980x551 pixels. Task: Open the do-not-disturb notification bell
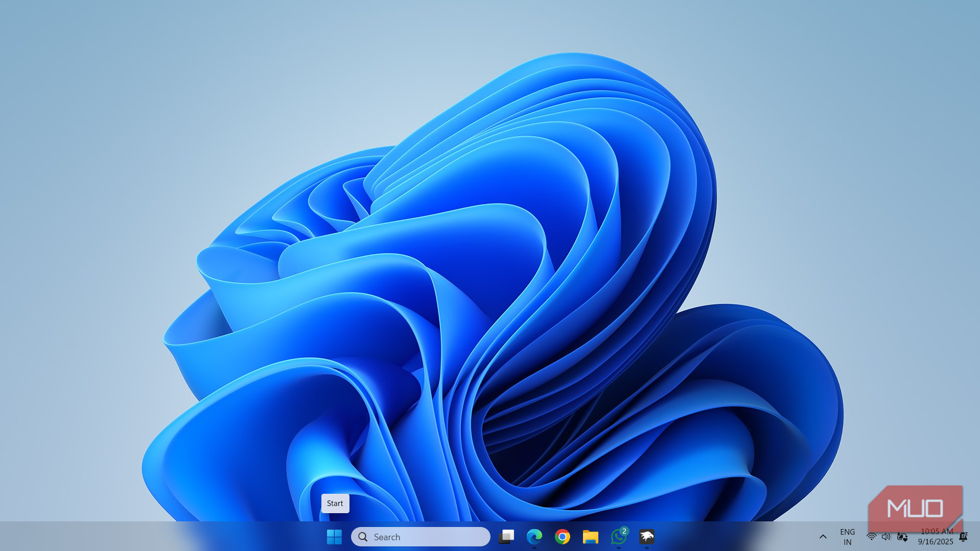(x=963, y=537)
